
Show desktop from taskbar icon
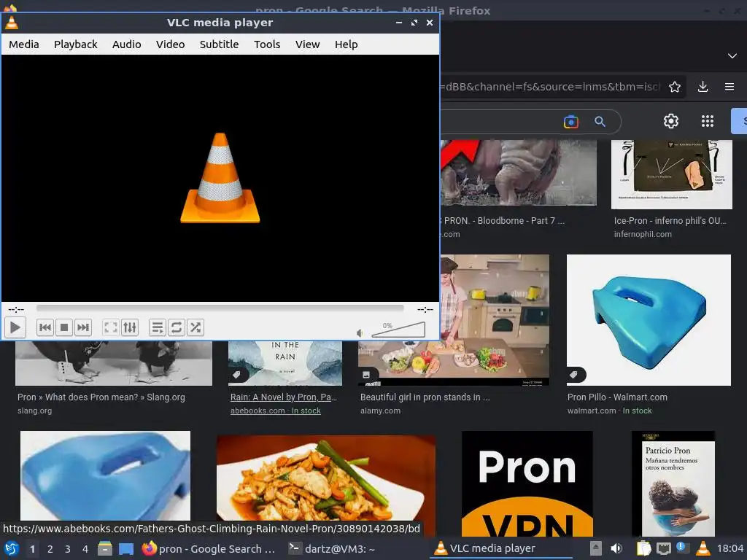click(125, 549)
